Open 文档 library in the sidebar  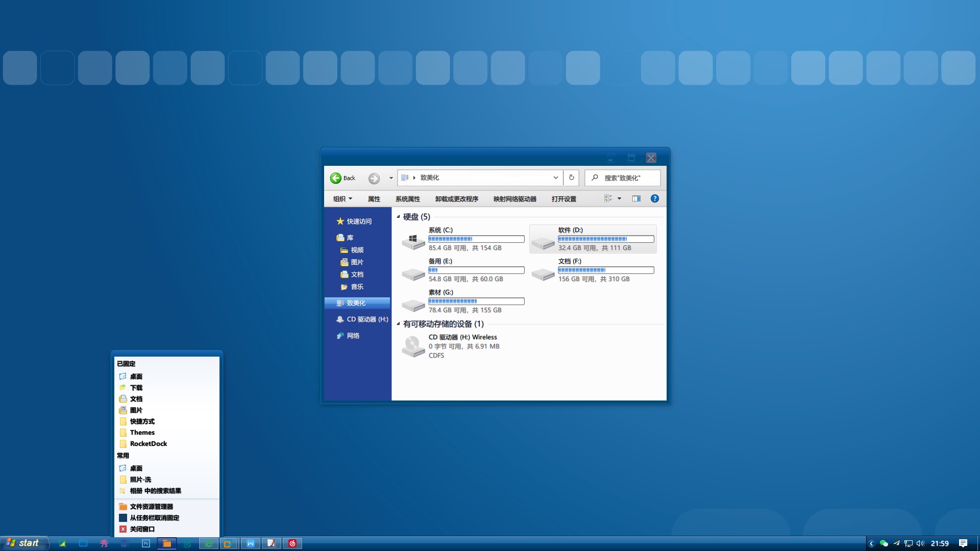point(352,274)
